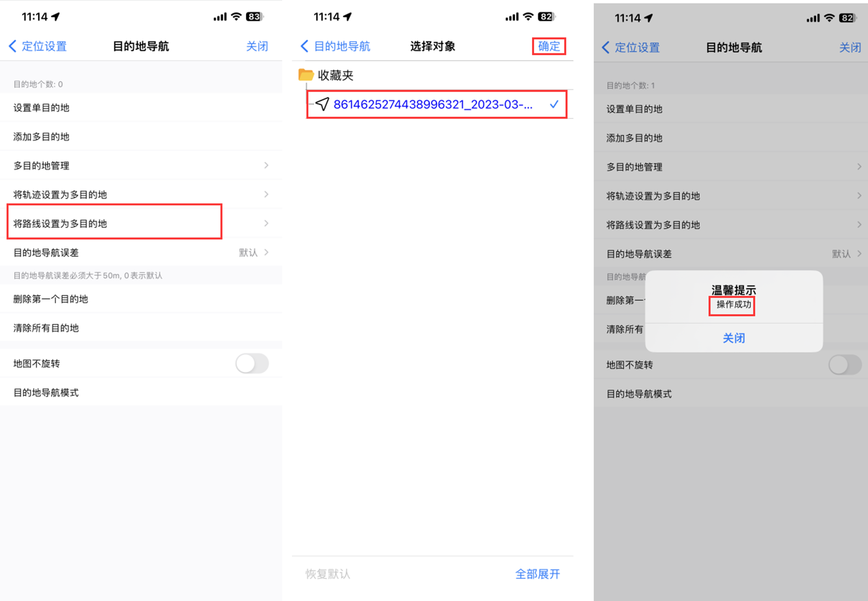Screen dimensions: 868x601
Task: Tap the 确定 confirm button
Action: [548, 46]
